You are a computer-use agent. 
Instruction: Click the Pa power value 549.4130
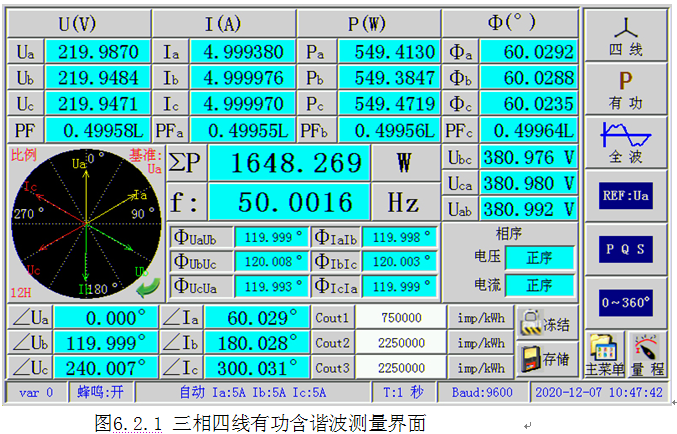pyautogui.click(x=389, y=52)
